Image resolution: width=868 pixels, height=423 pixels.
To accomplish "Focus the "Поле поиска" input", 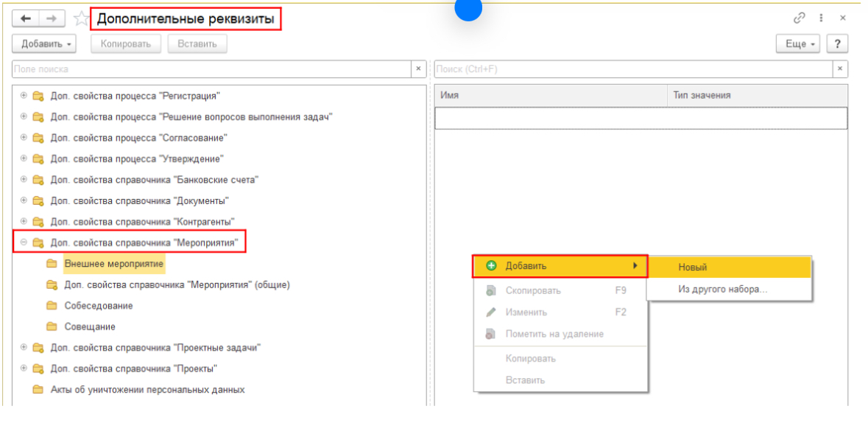I will coord(211,69).
